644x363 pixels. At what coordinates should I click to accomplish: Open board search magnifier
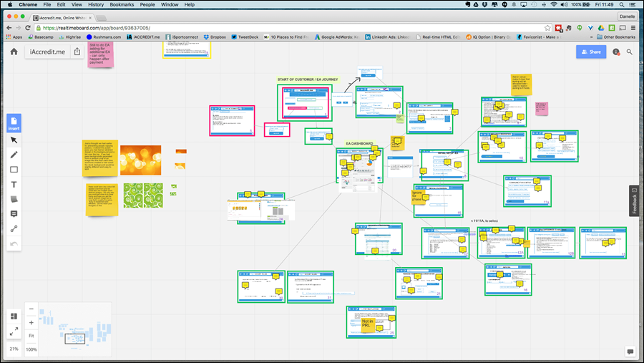pyautogui.click(x=629, y=52)
